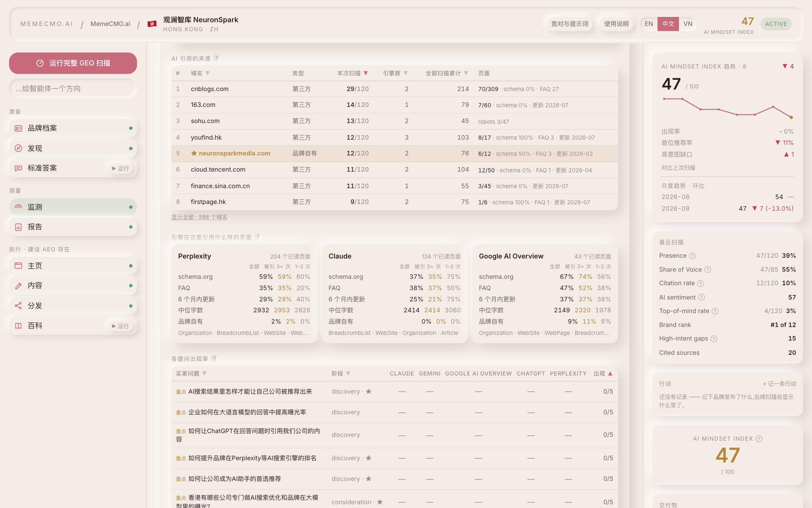The width and height of the screenshot is (812, 508).
Task: Open help icon beside 各提问出现率
Action: [x=214, y=359]
